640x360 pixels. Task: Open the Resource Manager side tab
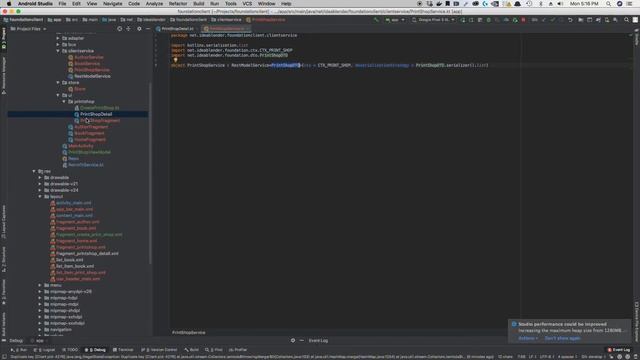[x=4, y=76]
